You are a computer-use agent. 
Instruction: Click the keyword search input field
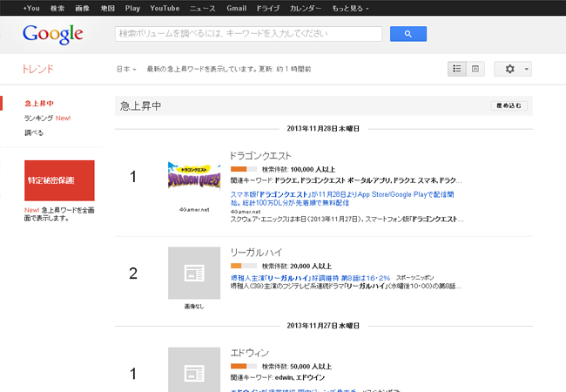click(249, 34)
